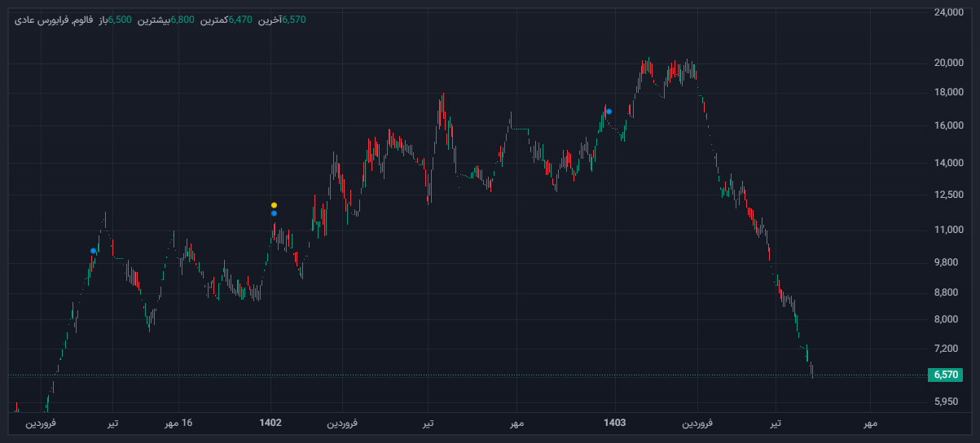This screenshot has height=443, width=980.
Task: Click the yellow event marker above 1402
Action: (274, 205)
